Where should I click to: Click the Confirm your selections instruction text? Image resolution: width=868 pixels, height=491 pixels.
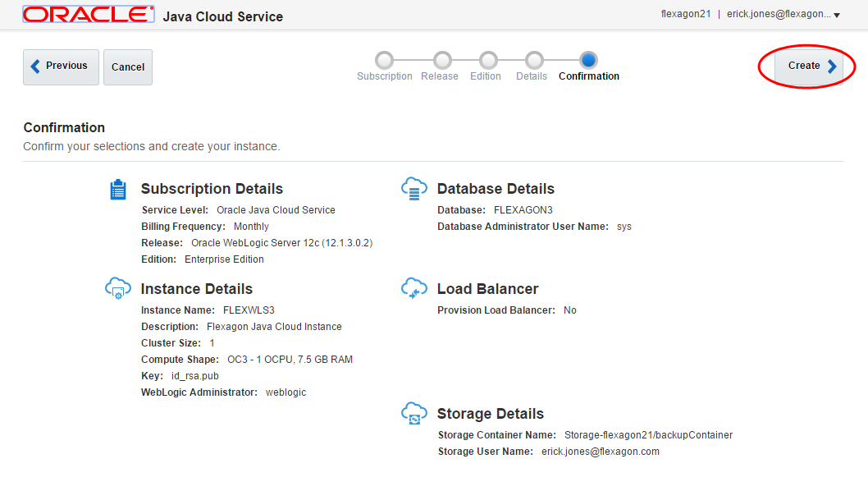pos(152,146)
